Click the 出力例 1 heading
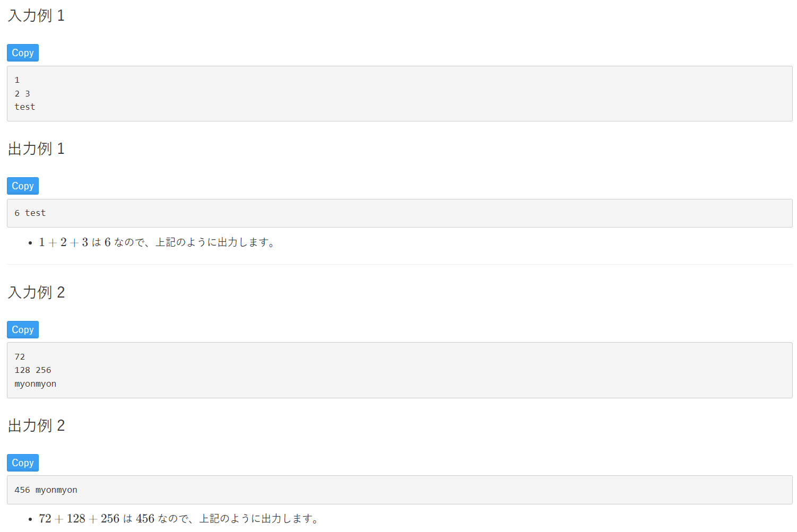797x532 pixels. coord(36,149)
